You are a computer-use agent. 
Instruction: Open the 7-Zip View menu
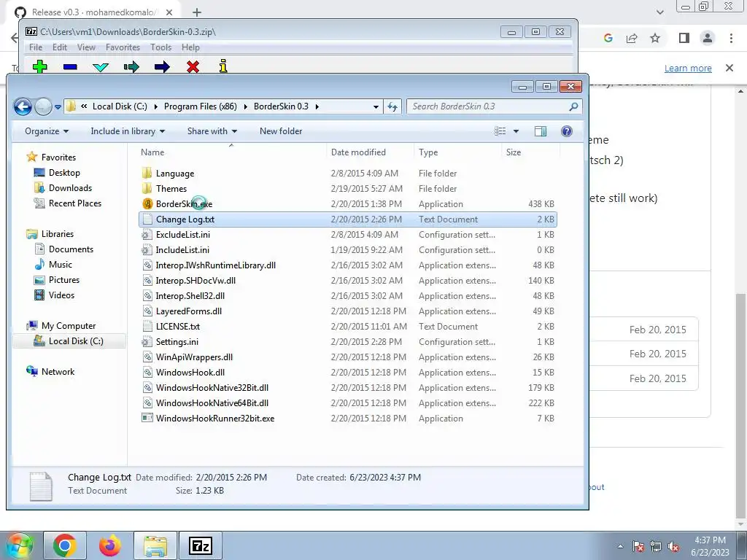coord(86,47)
